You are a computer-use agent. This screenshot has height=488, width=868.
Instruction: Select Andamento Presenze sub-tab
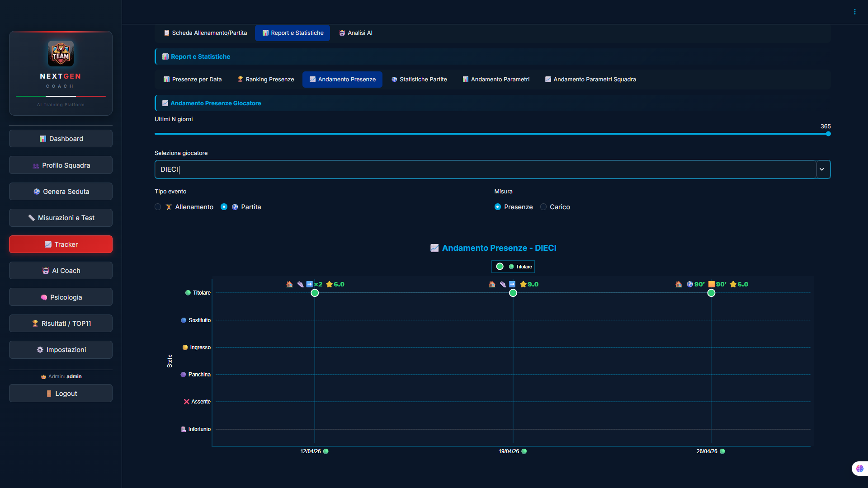pos(342,80)
